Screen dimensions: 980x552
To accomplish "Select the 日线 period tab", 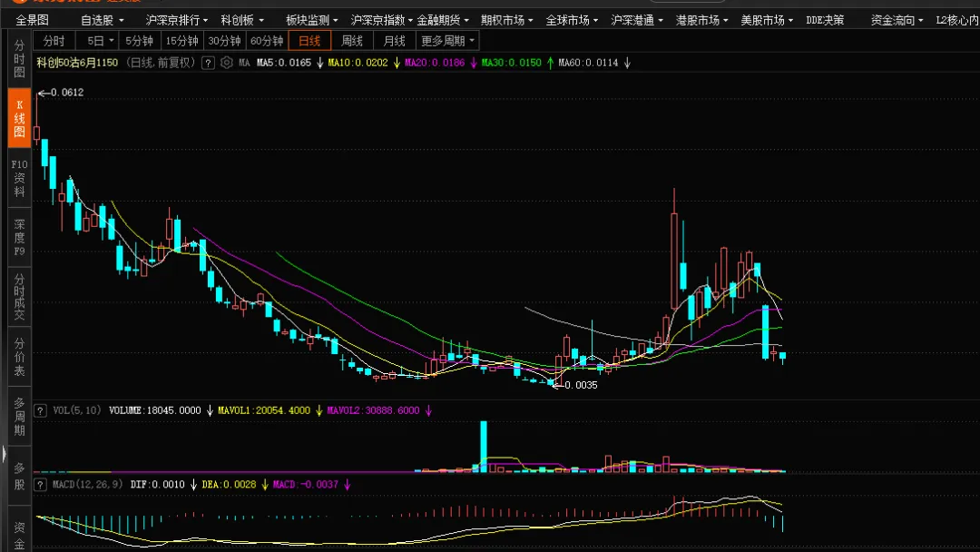I will click(309, 41).
